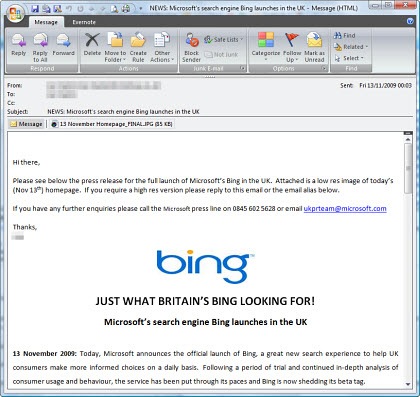Click the vertical scrollbar thumb
This screenshot has height=397, width=420.
coord(408,168)
